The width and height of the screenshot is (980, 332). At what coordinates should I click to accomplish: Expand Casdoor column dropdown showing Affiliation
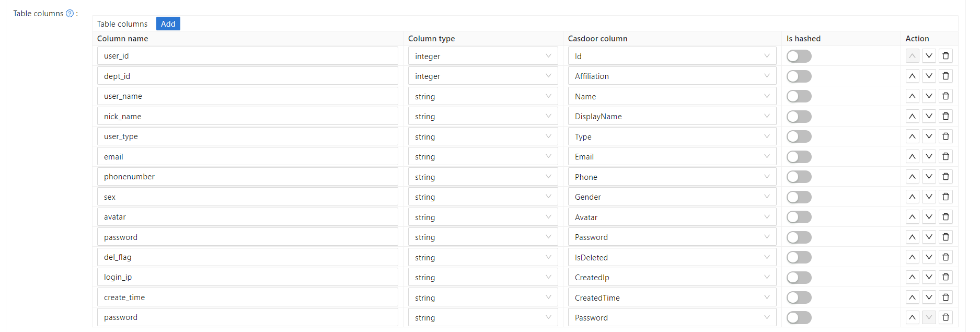(672, 76)
